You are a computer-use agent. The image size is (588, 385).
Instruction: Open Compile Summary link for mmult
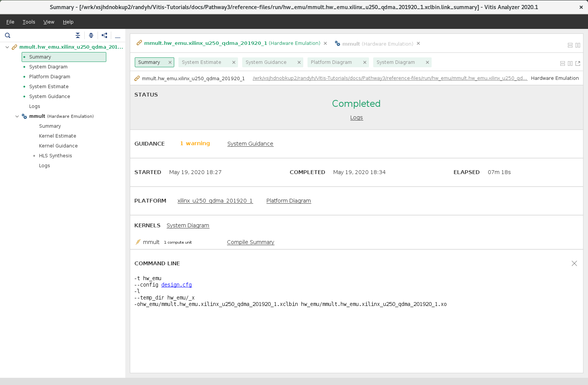pos(251,242)
